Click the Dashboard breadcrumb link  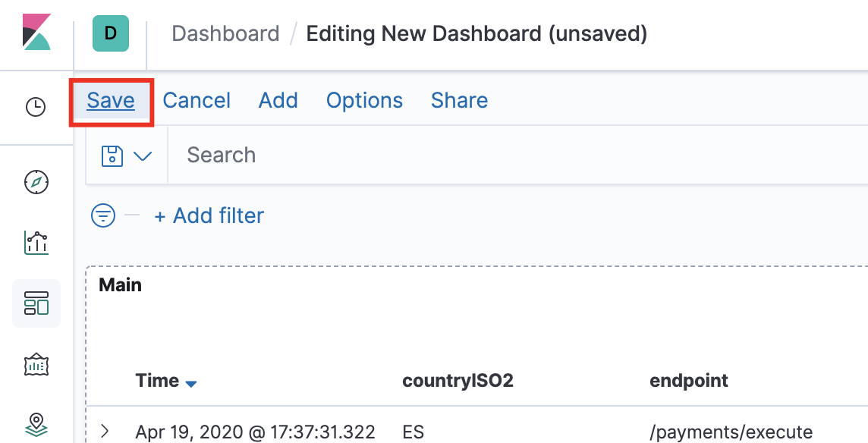tap(225, 34)
